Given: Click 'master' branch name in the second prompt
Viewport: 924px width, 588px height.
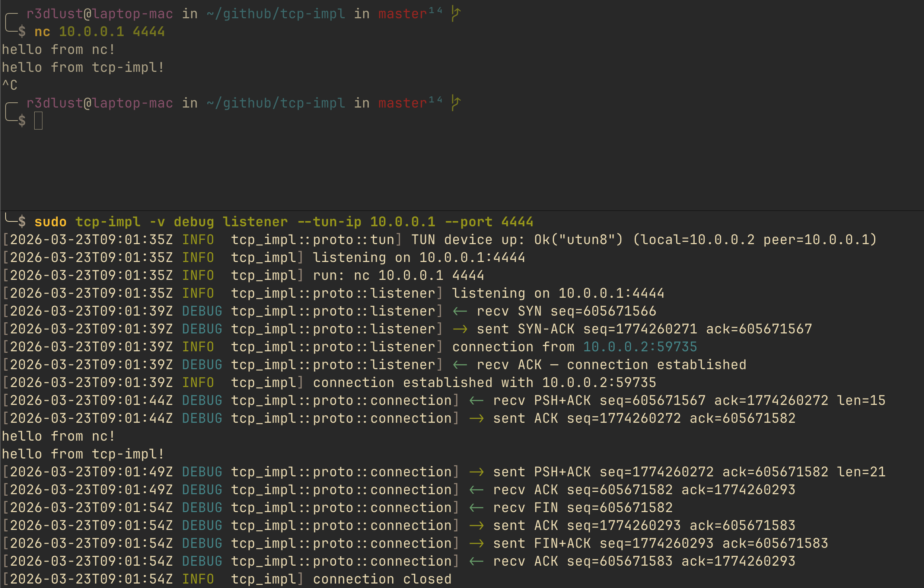Looking at the screenshot, I should click(x=402, y=103).
